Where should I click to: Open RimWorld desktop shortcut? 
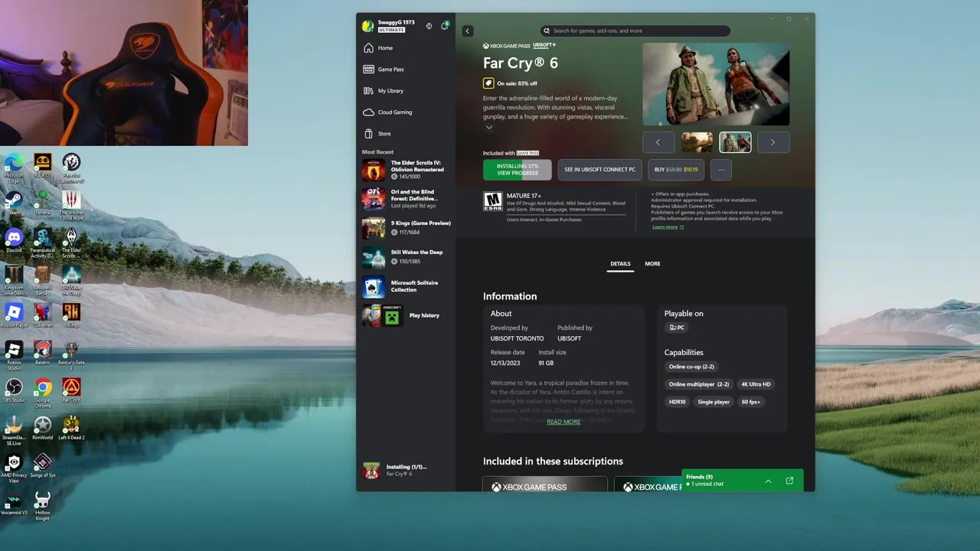(43, 428)
